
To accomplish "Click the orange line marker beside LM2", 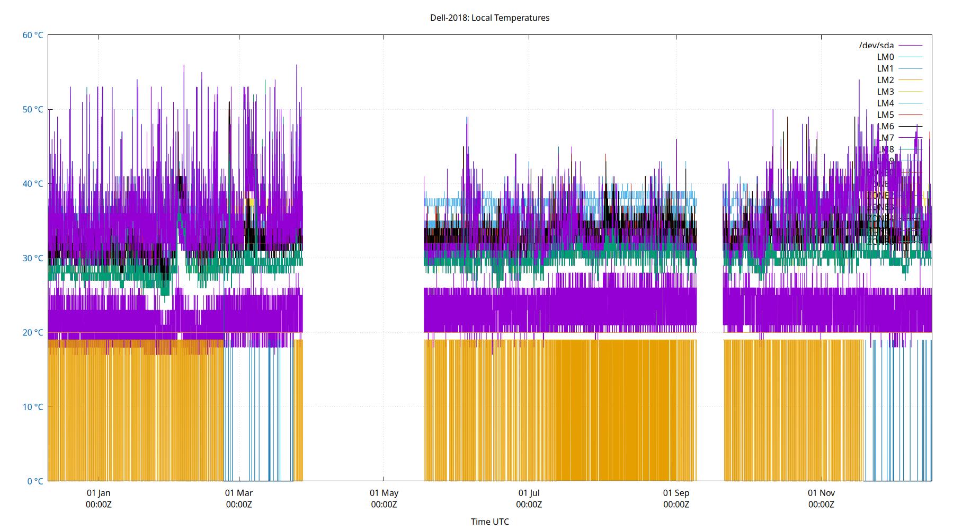I will (911, 79).
